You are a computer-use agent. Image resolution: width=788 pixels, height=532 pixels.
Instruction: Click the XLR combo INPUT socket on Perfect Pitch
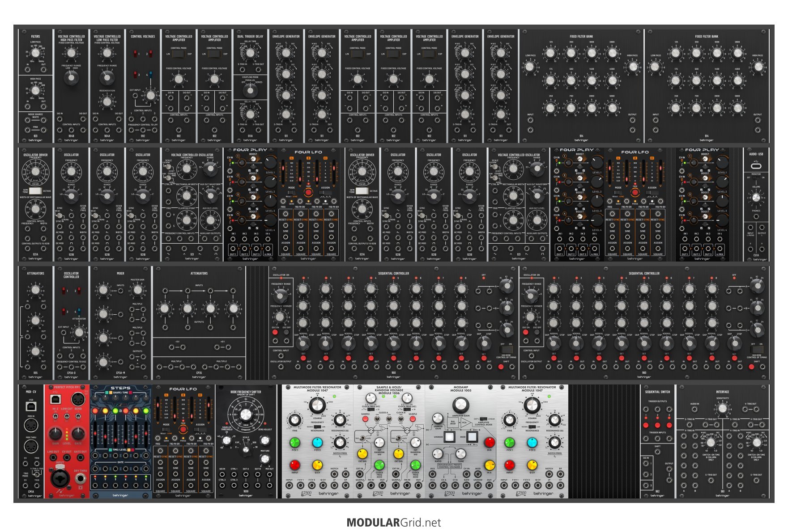click(x=60, y=479)
